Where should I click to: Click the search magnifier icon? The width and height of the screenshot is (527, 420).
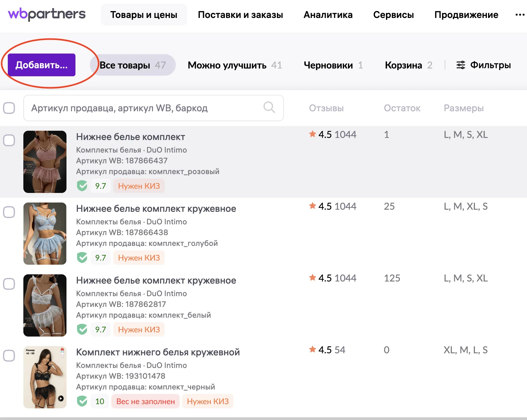click(x=269, y=108)
